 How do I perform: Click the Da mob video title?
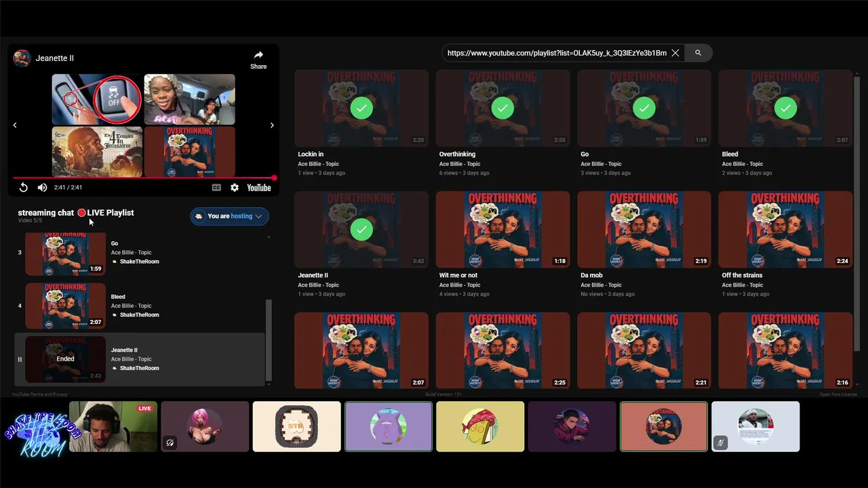[x=591, y=275]
